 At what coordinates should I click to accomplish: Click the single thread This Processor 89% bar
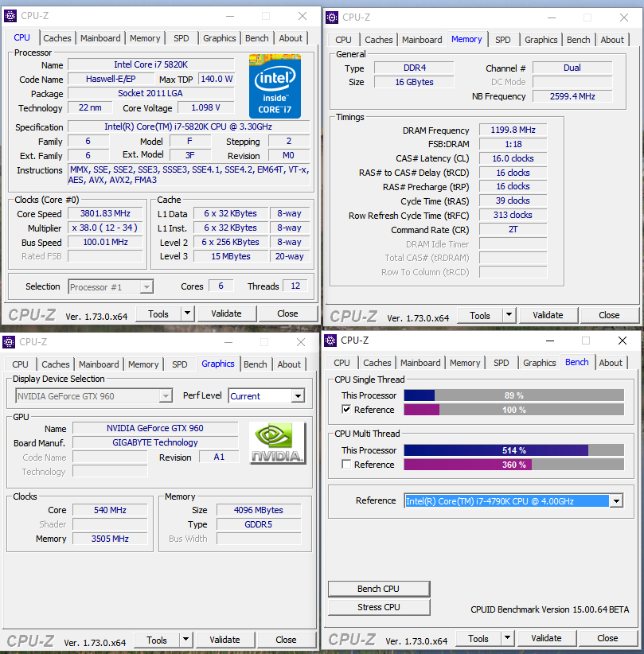pyautogui.click(x=513, y=395)
